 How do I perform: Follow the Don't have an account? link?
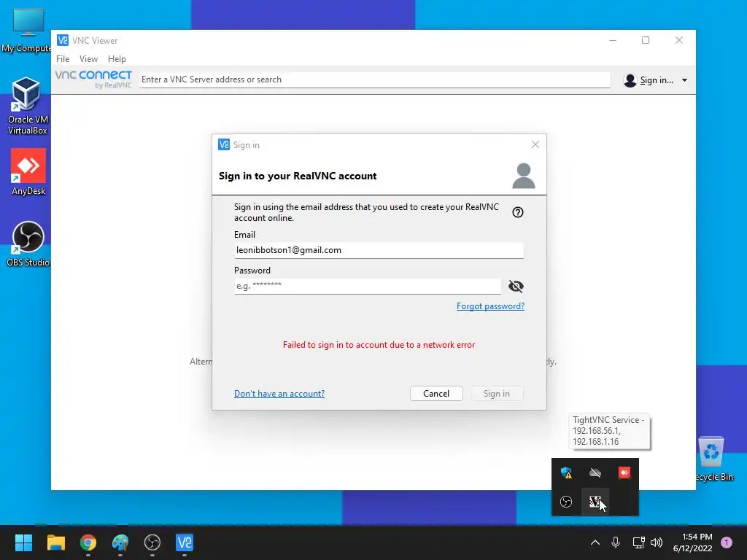(279, 393)
